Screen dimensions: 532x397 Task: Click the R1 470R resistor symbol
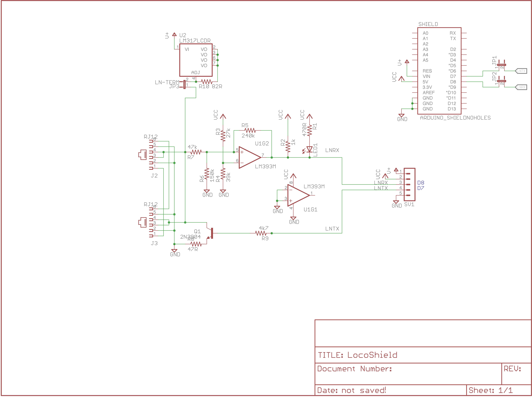tap(310, 130)
